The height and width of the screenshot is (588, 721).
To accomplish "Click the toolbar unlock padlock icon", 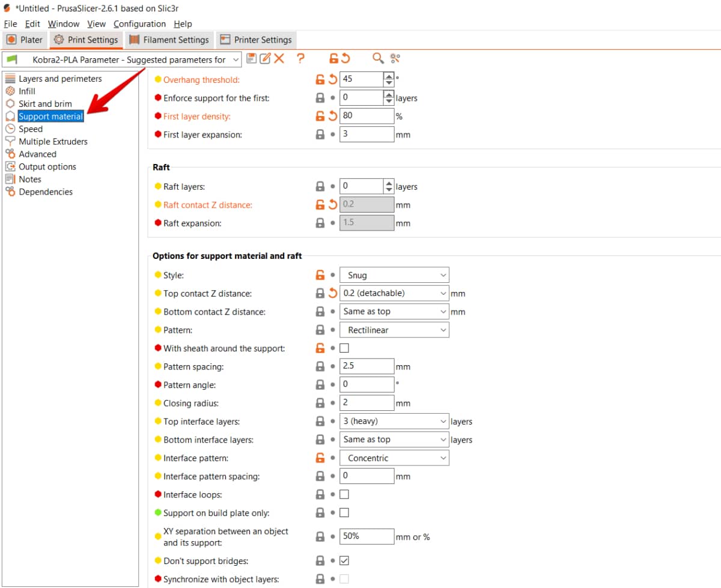I will tap(333, 58).
